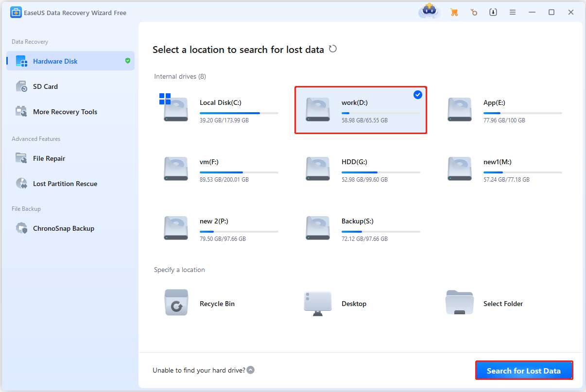Screen dimensions: 586x392
Task: Open the hamburger menu
Action: point(513,13)
